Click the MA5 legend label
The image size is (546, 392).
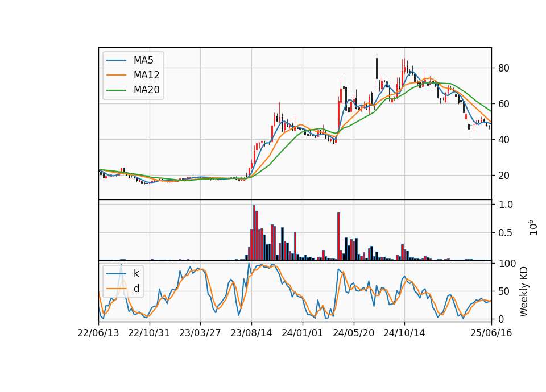pyautogui.click(x=143, y=60)
